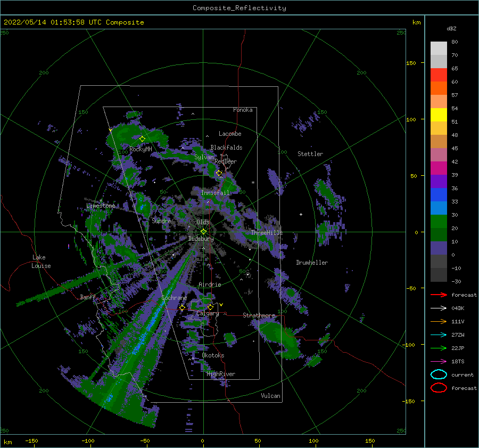The width and height of the screenshot is (479, 448).
Task: Click the dBZ legend heading
Action: pyautogui.click(x=451, y=28)
